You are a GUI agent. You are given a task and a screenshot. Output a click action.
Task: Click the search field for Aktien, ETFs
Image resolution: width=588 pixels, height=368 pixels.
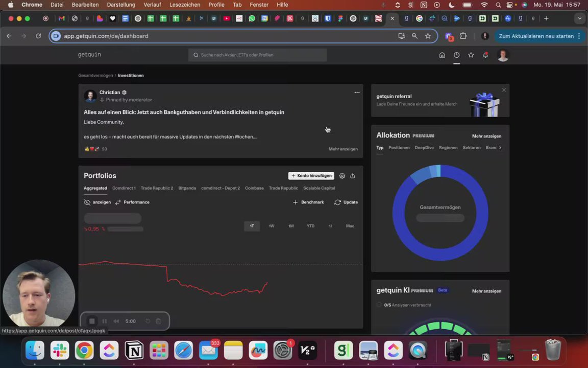257,55
